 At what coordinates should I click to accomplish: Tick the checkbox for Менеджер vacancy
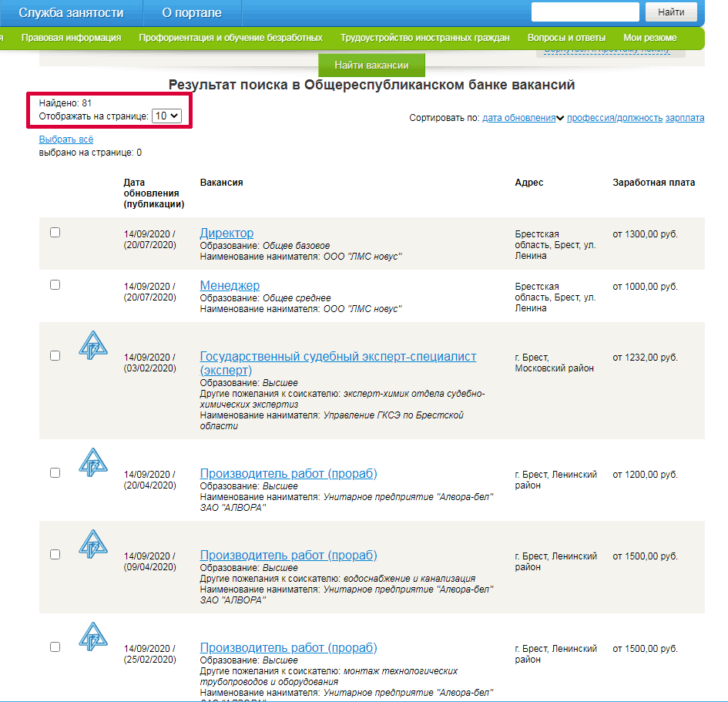click(x=55, y=285)
